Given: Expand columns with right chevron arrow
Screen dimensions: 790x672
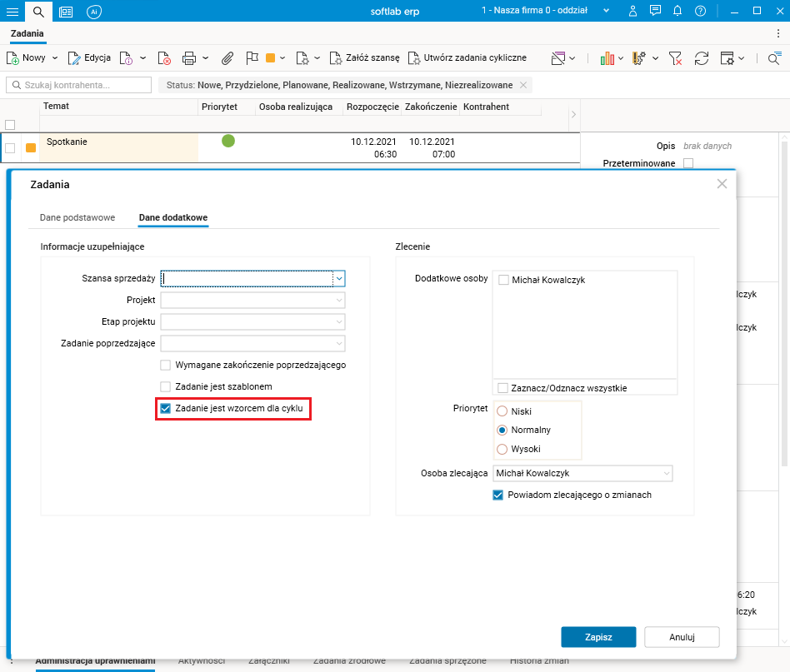Looking at the screenshot, I should [573, 115].
